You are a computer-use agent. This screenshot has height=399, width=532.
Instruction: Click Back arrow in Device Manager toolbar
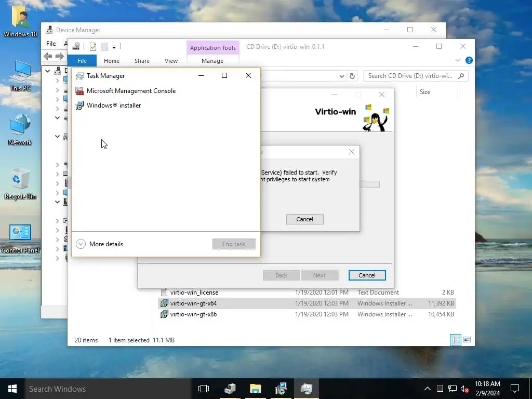[x=48, y=56]
